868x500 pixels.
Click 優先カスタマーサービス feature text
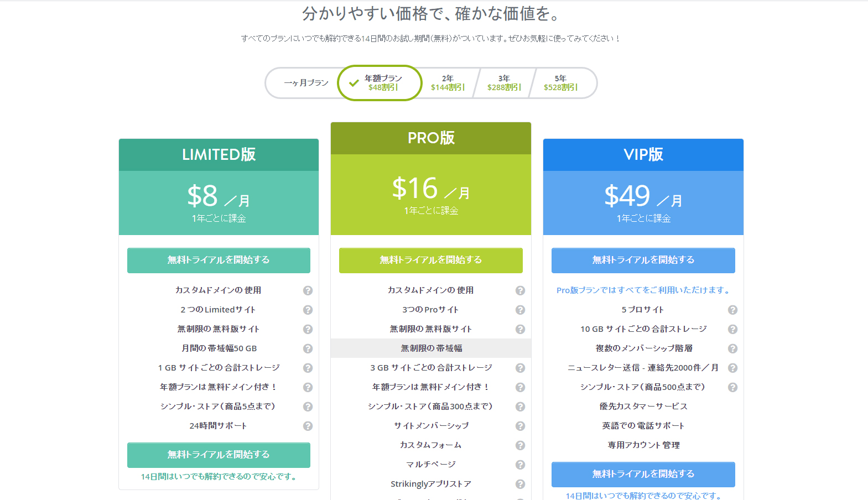[x=643, y=407]
